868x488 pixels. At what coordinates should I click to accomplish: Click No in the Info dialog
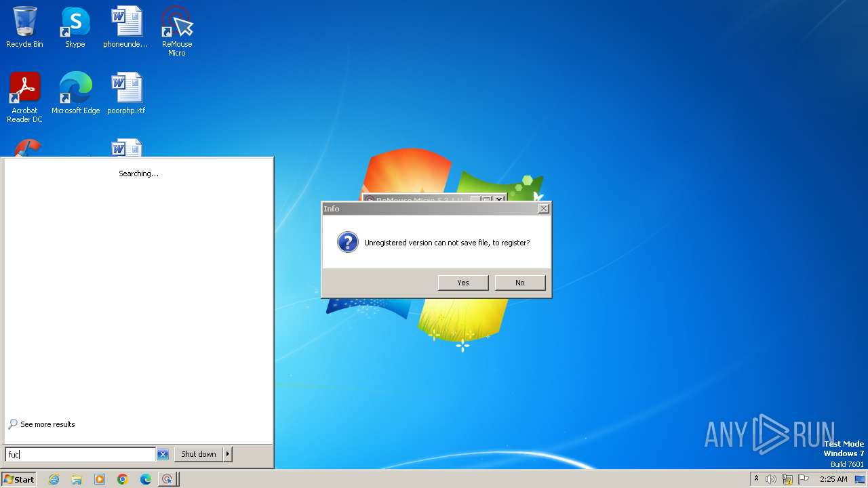point(520,283)
